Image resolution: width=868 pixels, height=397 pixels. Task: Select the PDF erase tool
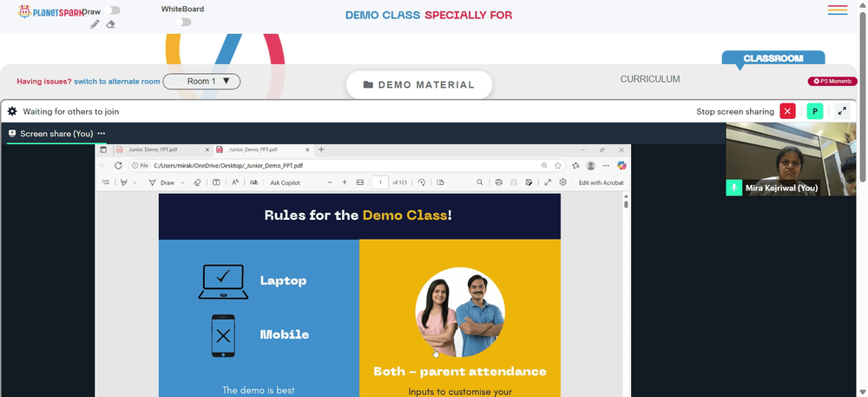[x=198, y=182]
